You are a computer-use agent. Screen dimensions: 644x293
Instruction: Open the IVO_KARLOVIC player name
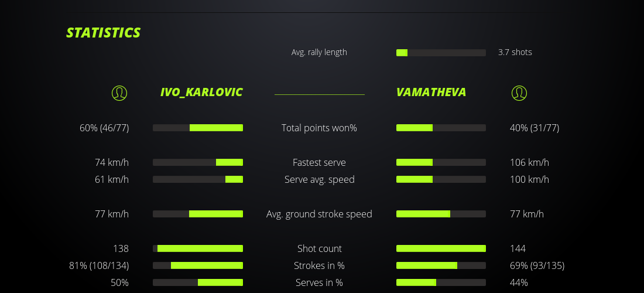(x=201, y=92)
